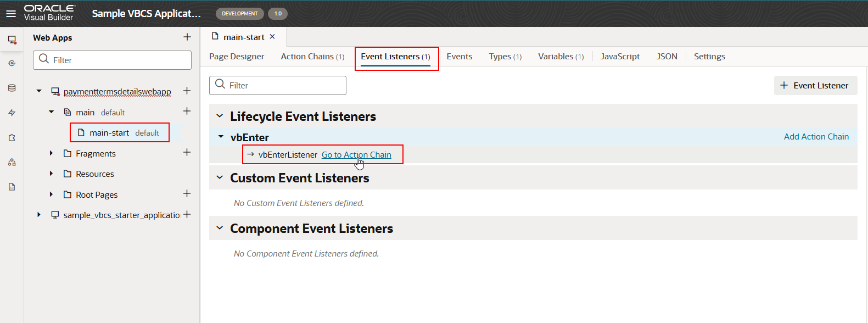Switch to the Action Chains tab
The width and height of the screenshot is (868, 323).
click(x=312, y=57)
